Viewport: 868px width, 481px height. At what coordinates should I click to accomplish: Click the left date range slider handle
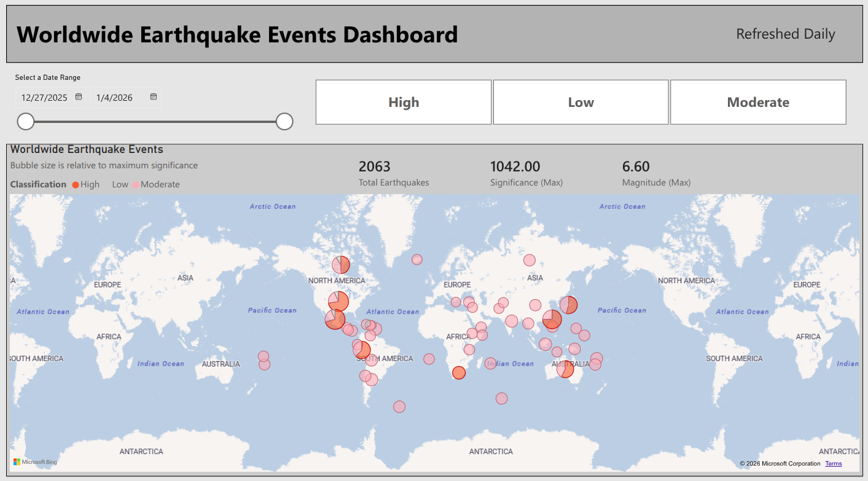pyautogui.click(x=26, y=122)
